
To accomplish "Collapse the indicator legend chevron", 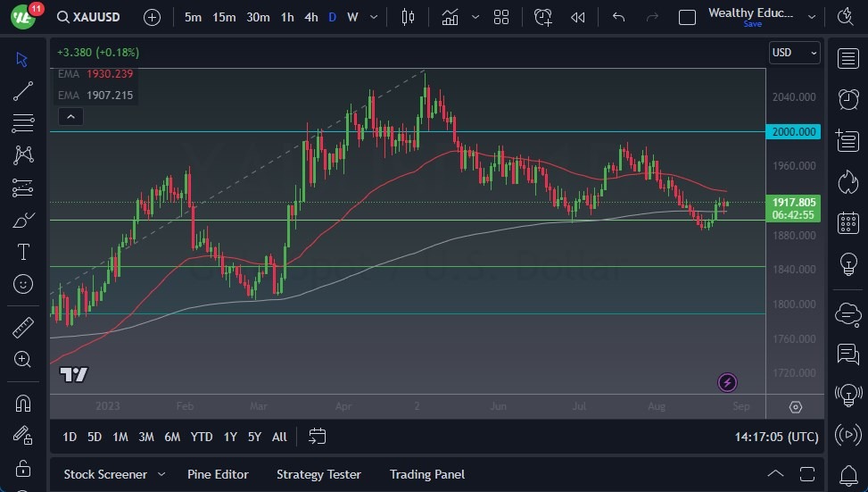I will (x=70, y=116).
